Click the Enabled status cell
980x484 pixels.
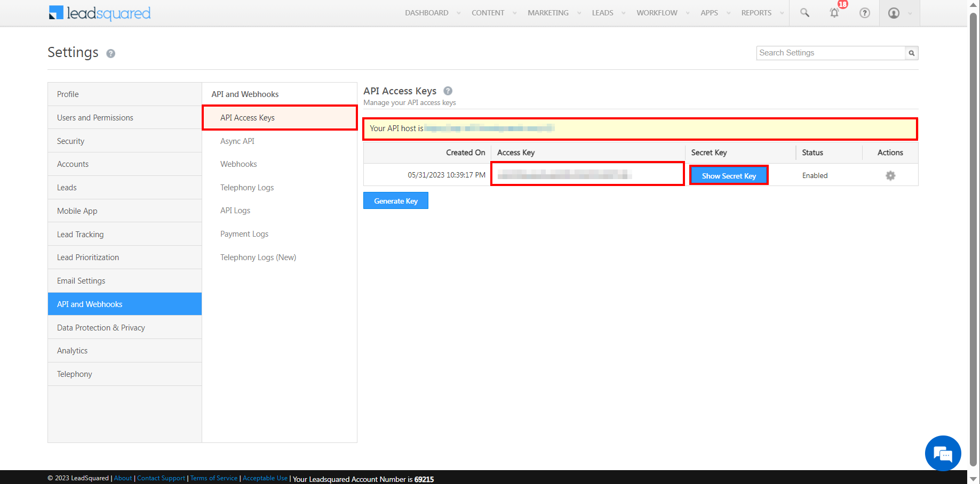point(815,175)
